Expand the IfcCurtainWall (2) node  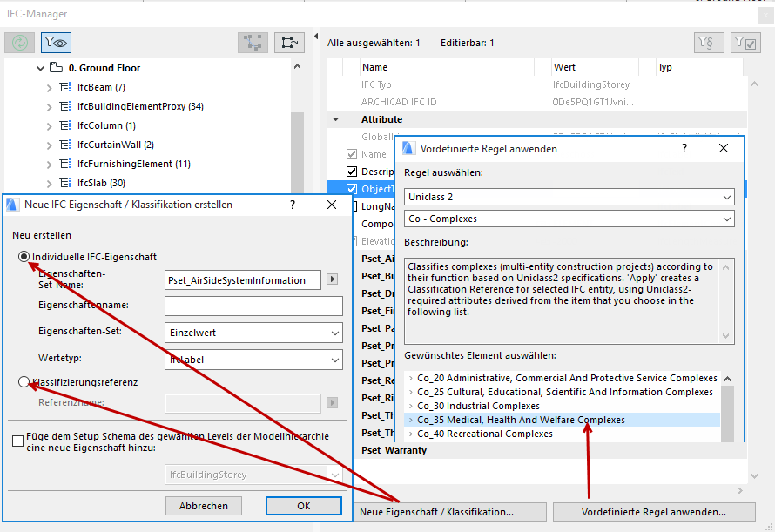pos(49,145)
